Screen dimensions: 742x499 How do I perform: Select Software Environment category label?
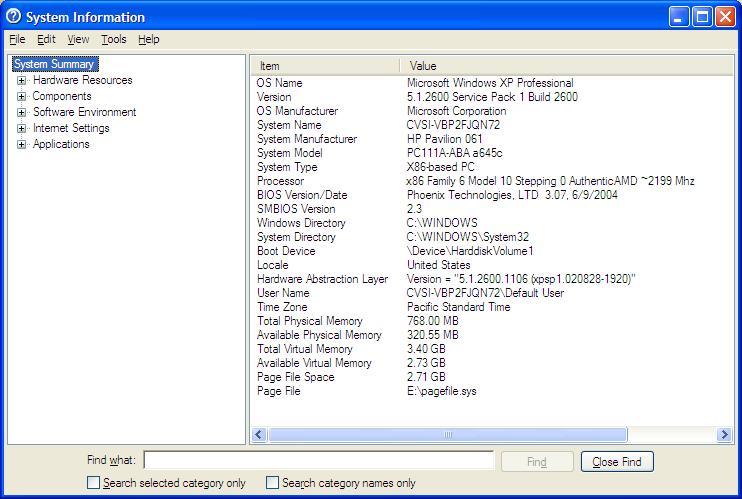coord(85,112)
